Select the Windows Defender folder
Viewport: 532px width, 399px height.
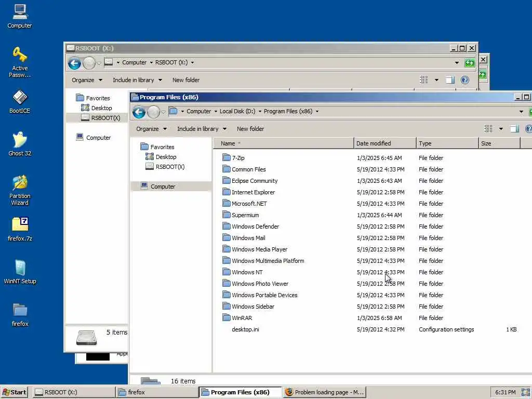tap(251, 227)
